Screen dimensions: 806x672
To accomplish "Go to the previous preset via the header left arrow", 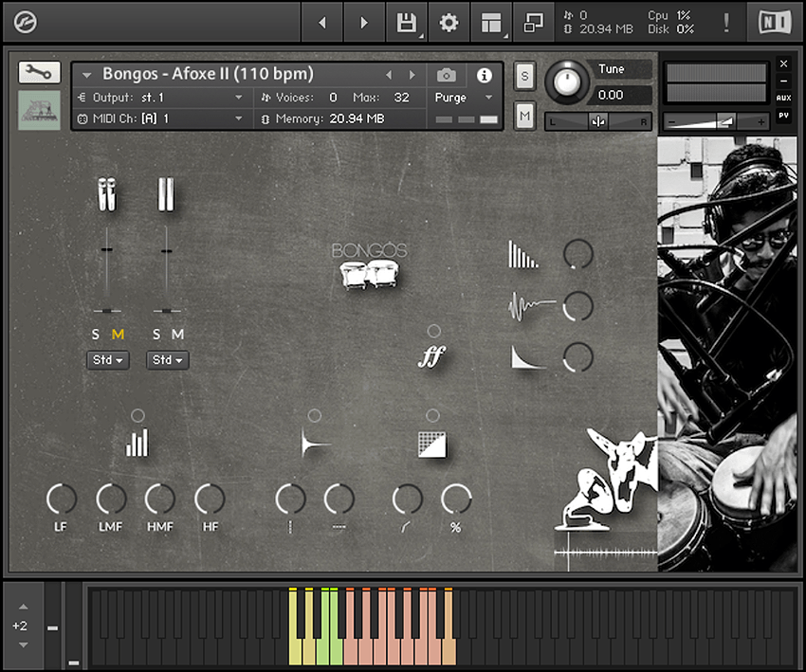I will click(x=322, y=23).
